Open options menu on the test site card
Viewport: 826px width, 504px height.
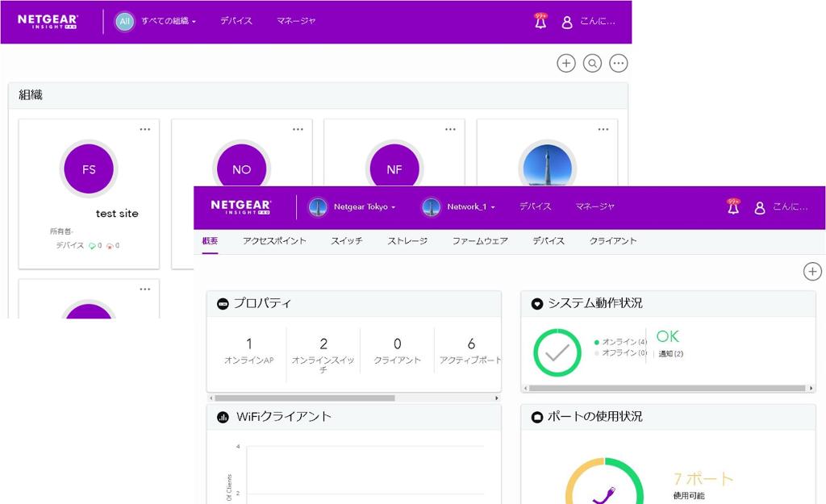tap(145, 128)
